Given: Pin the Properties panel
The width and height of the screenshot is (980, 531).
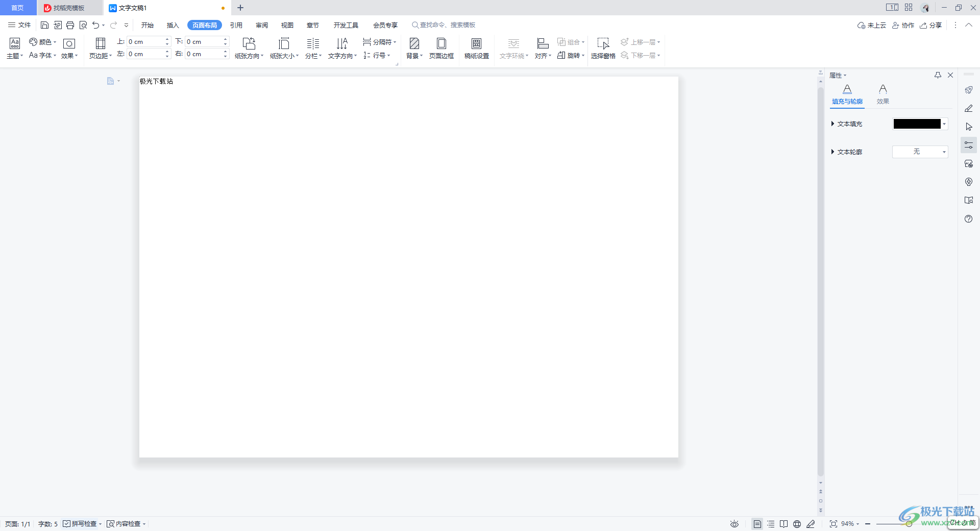Looking at the screenshot, I should [938, 75].
